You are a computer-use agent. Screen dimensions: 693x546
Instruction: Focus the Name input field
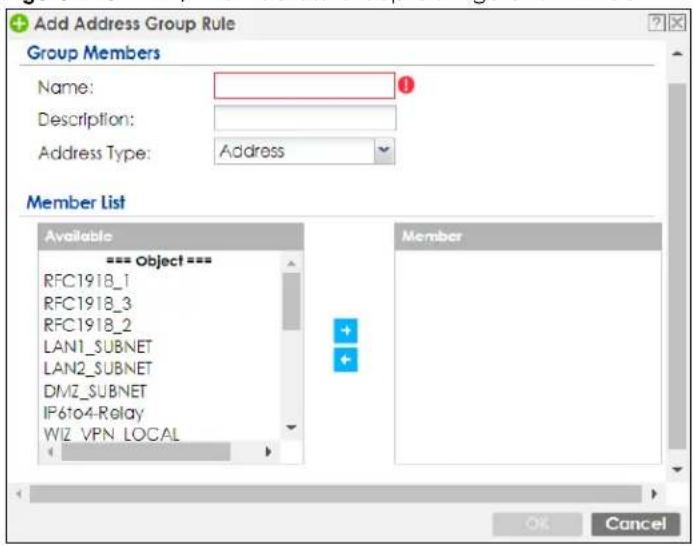[x=305, y=86]
